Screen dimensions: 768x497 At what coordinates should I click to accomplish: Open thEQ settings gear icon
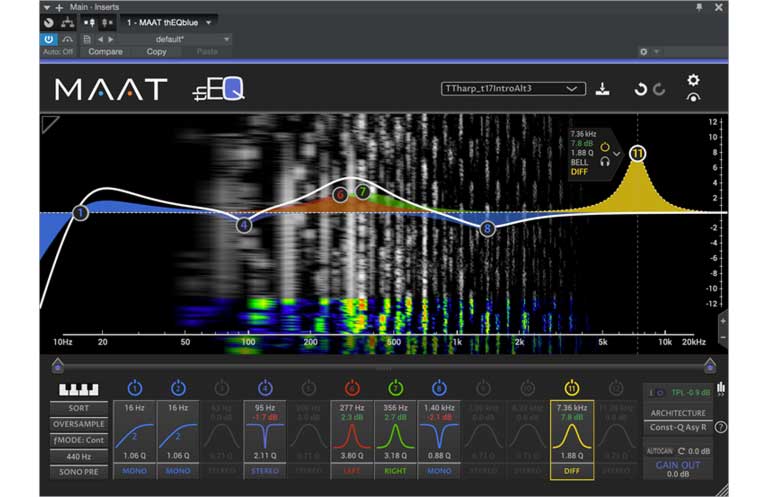point(693,80)
